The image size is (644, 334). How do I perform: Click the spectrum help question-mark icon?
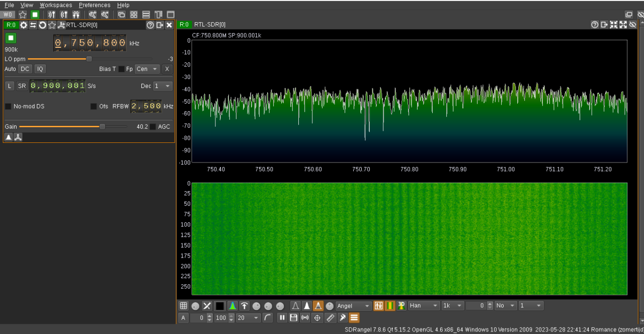tap(595, 25)
